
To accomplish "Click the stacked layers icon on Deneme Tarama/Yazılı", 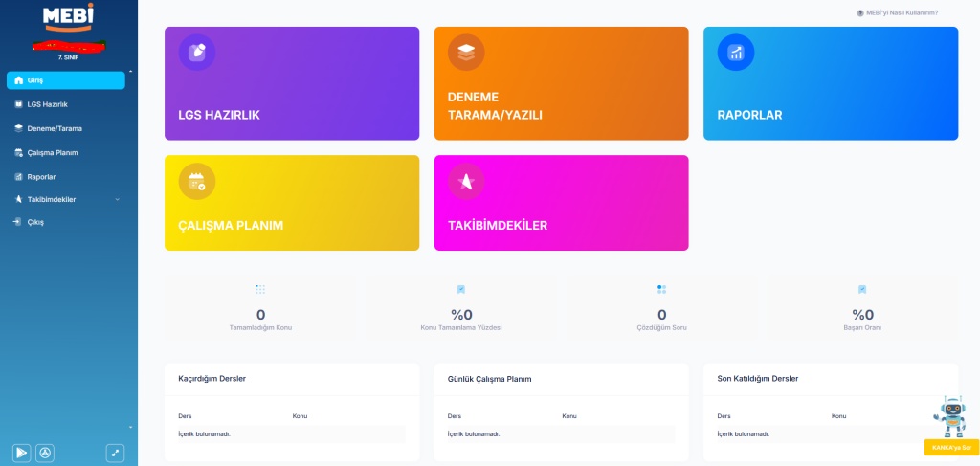I will click(466, 53).
